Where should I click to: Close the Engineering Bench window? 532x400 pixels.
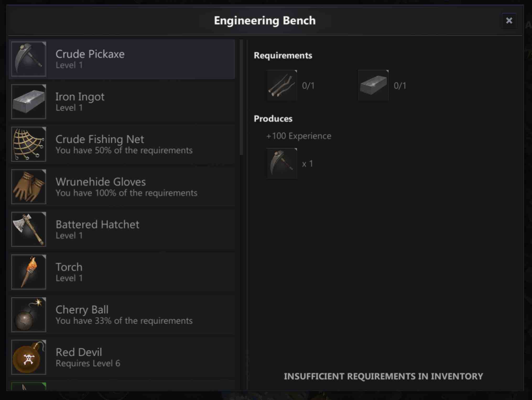pos(509,20)
